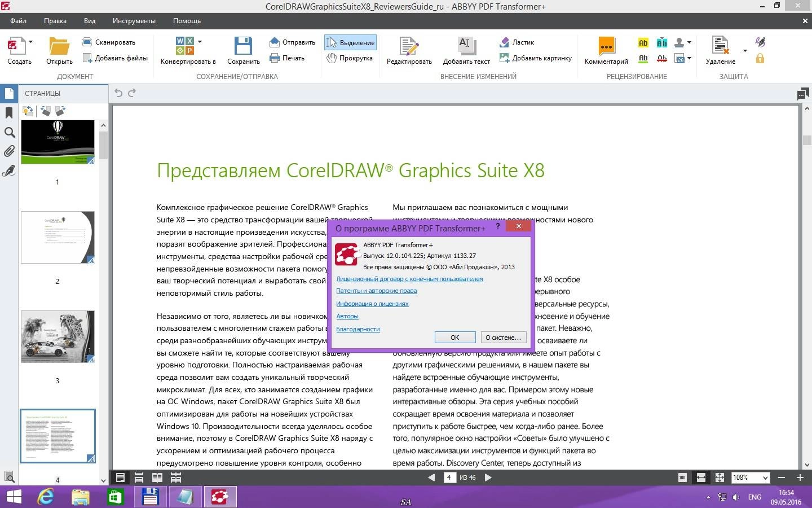The image size is (812, 508).
Task: Open Информация о лицензиях link
Action: coord(372,304)
